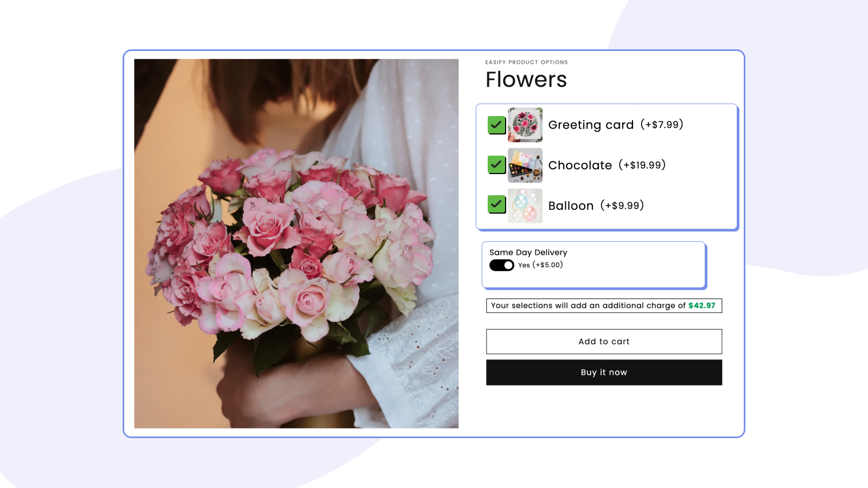Image resolution: width=868 pixels, height=488 pixels.
Task: Turn off Same Day Delivery toggle
Action: [x=502, y=265]
